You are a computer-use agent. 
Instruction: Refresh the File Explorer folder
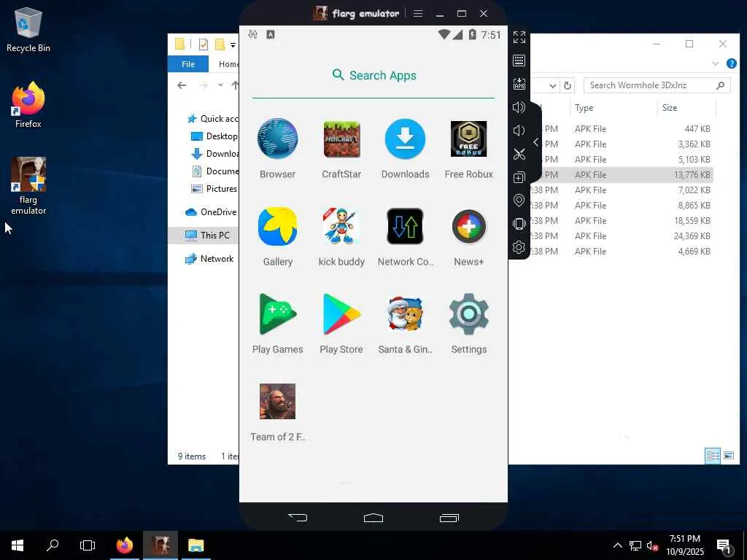567,86
